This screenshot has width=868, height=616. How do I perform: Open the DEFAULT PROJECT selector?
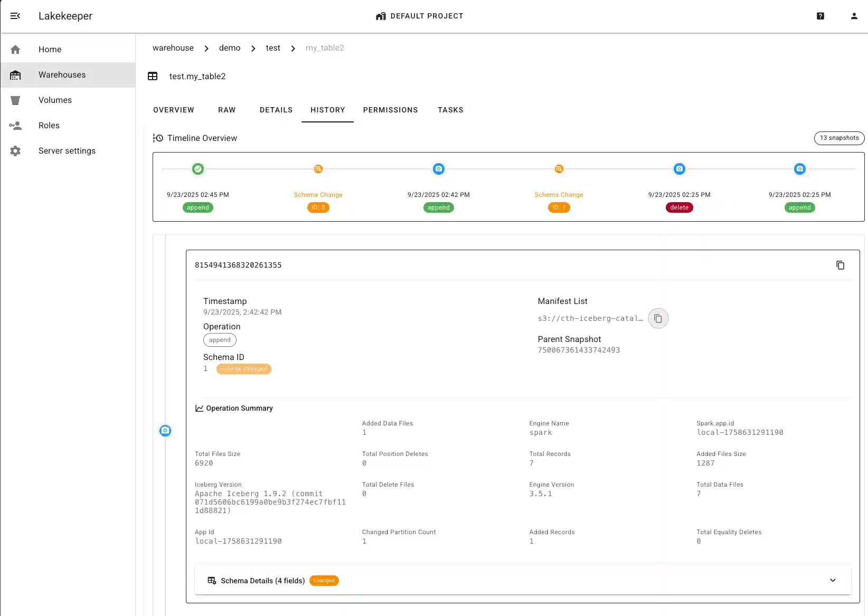click(x=419, y=16)
